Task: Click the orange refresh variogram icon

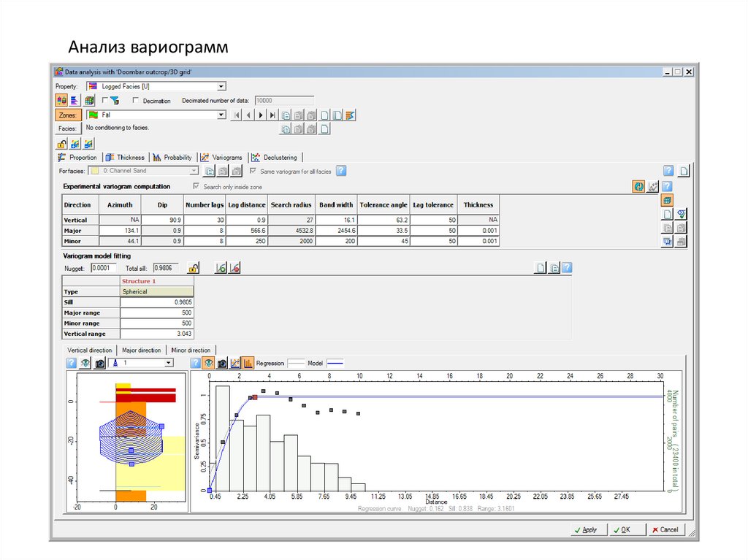Action: pyautogui.click(x=638, y=186)
